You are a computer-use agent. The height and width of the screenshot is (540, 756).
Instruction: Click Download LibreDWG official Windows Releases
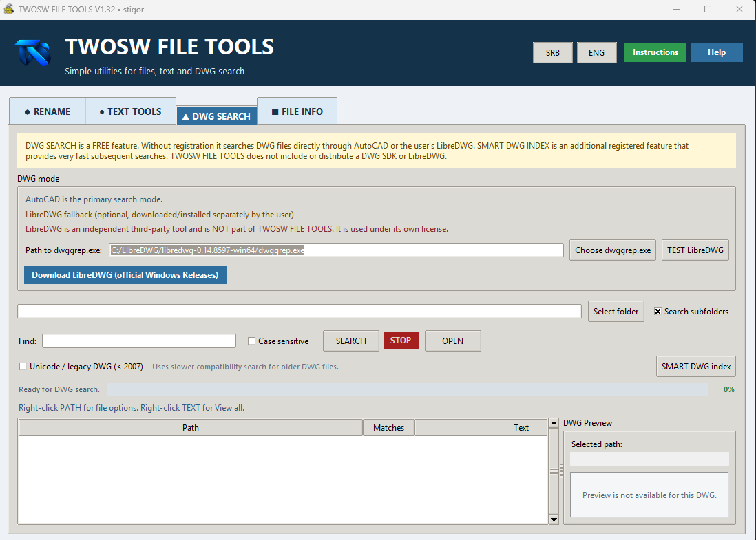pos(125,275)
